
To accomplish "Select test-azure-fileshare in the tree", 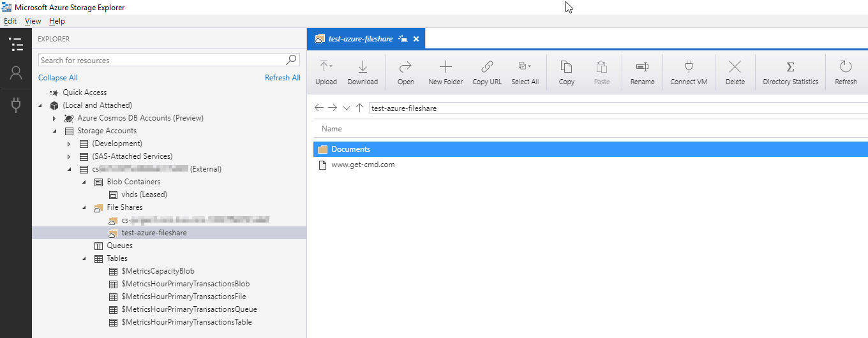I will point(154,233).
